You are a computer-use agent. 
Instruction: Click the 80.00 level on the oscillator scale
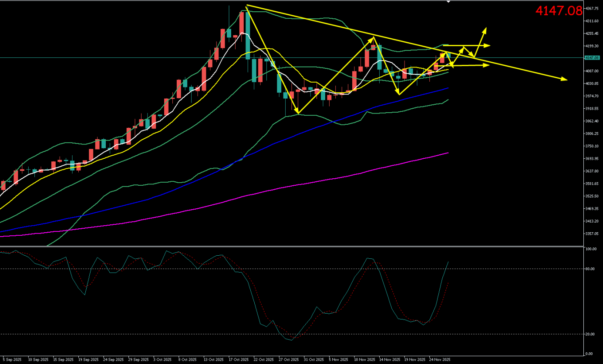[x=590, y=269]
